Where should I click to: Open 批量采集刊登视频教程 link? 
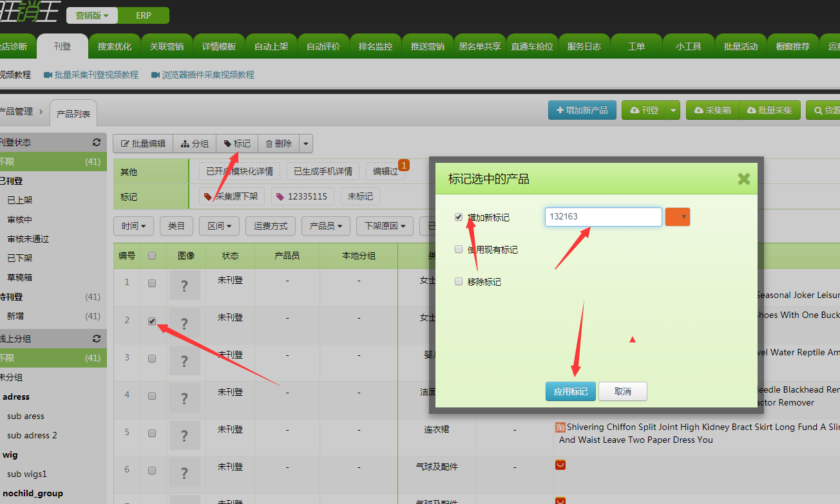point(91,75)
